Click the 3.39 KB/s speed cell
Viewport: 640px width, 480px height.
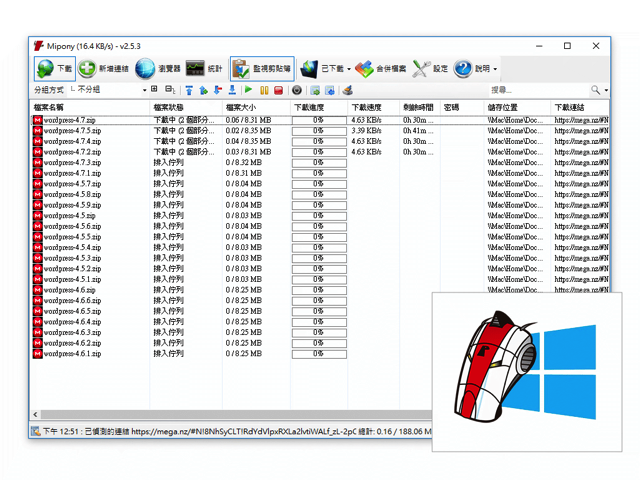pos(367,131)
